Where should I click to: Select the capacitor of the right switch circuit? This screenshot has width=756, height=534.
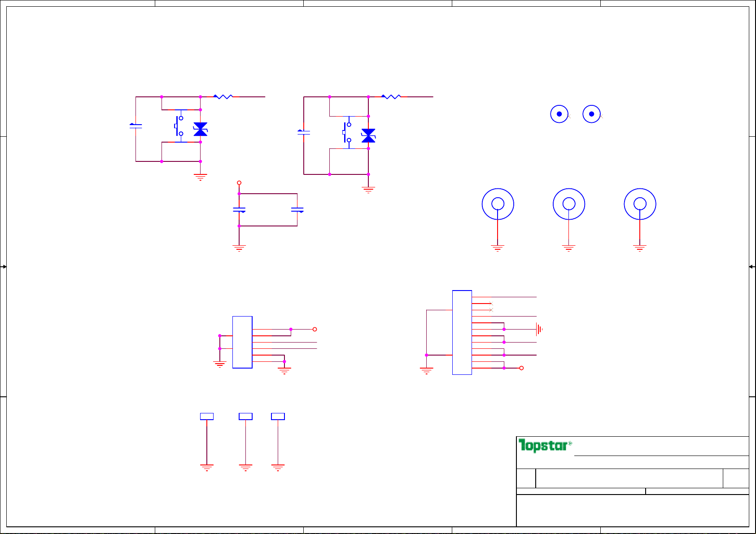304,132
